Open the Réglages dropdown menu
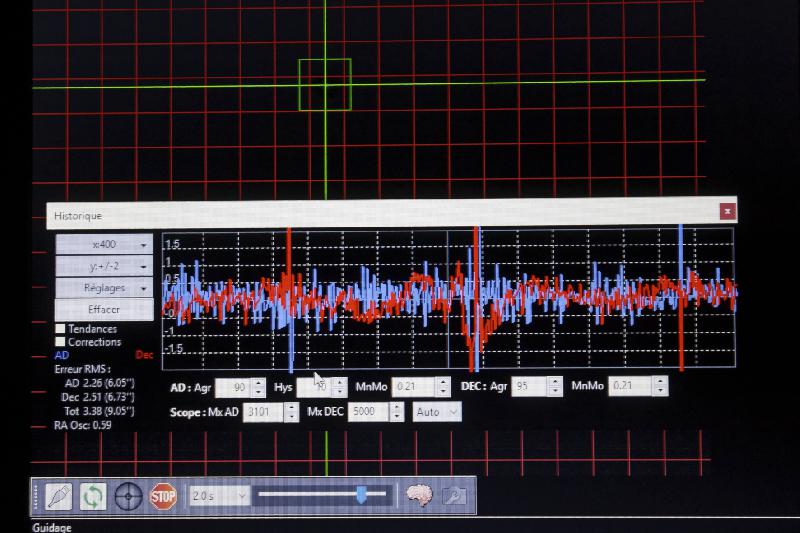Image resolution: width=800 pixels, height=533 pixels. pyautogui.click(x=104, y=288)
